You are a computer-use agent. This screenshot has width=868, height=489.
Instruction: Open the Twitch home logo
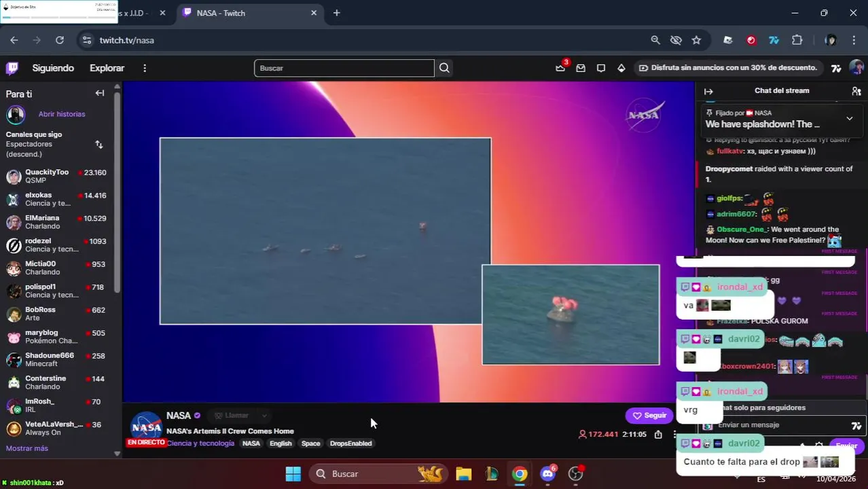tap(12, 68)
